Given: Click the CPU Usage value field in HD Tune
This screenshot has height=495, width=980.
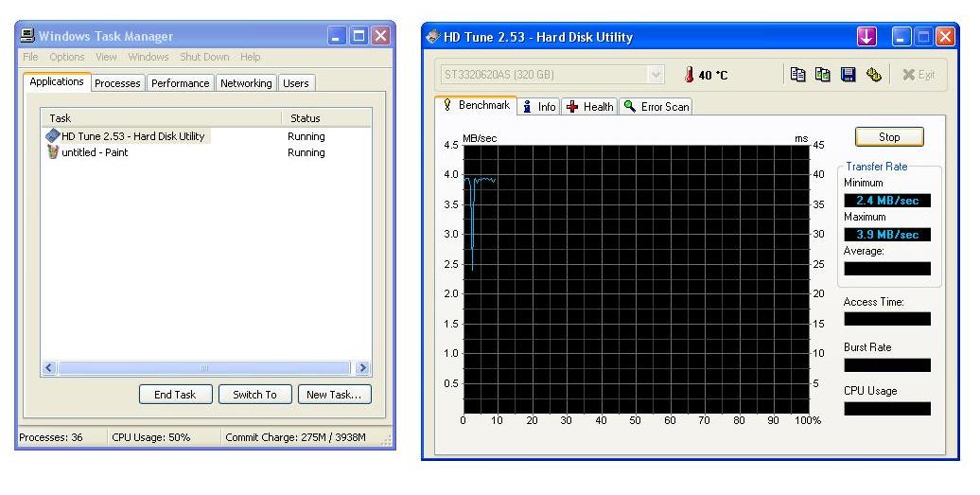Looking at the screenshot, I should (x=887, y=409).
